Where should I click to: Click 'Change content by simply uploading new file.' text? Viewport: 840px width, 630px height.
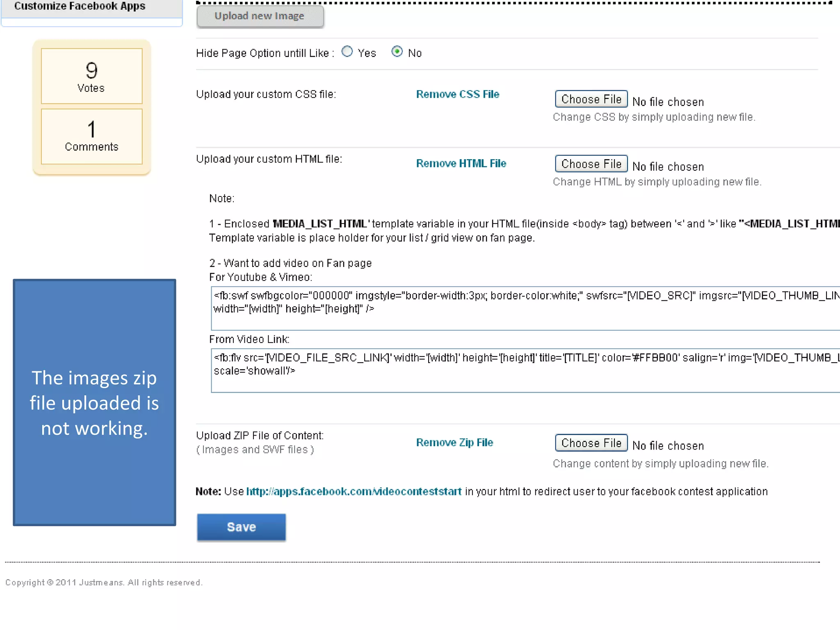point(660,464)
